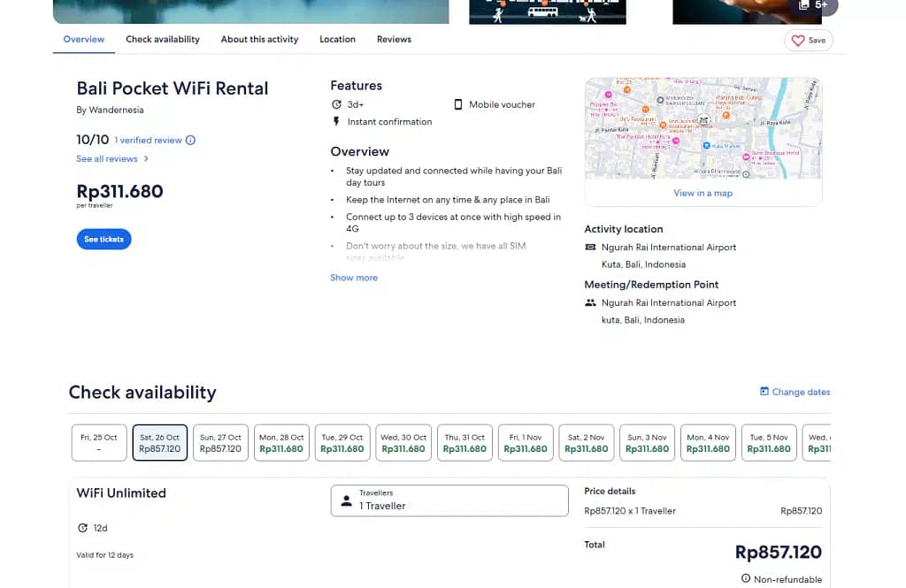906x588 pixels.
Task: Click the traveller person icon
Action: pyautogui.click(x=347, y=500)
